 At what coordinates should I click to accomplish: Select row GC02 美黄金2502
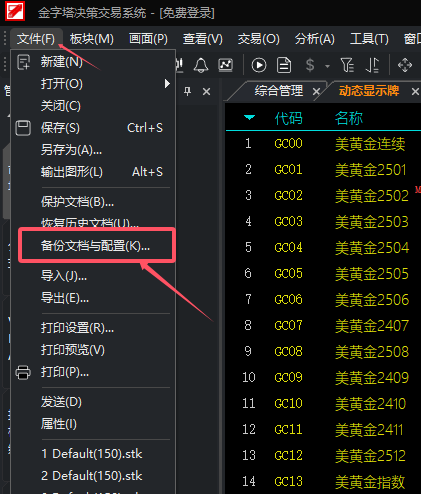pyautogui.click(x=323, y=196)
